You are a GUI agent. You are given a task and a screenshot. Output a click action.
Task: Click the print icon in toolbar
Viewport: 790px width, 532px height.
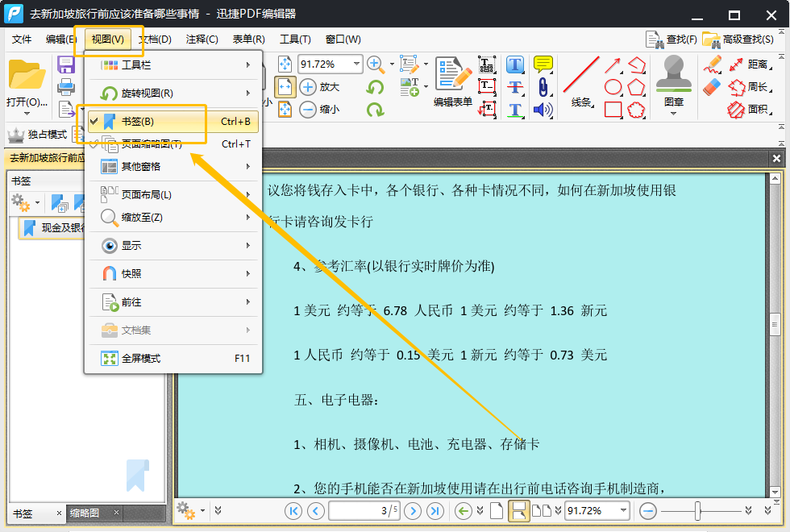pos(66,87)
